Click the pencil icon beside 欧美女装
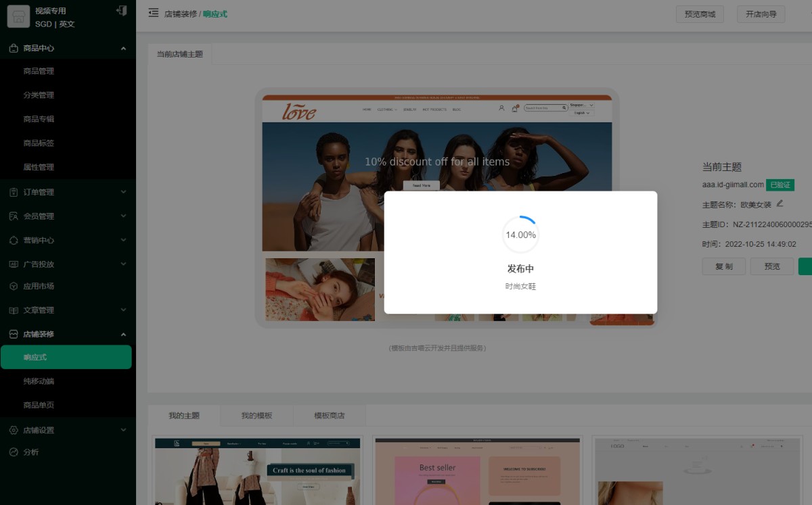The image size is (812, 505). point(780,203)
